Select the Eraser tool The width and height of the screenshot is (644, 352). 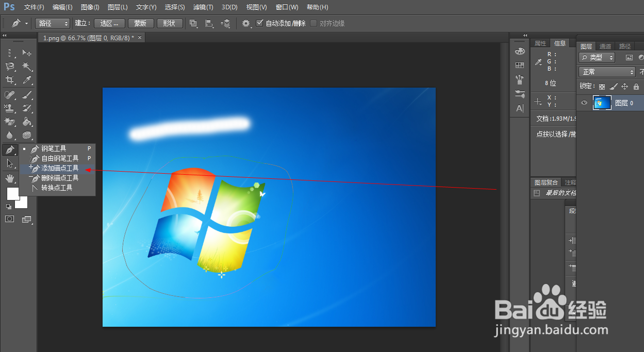click(10, 122)
